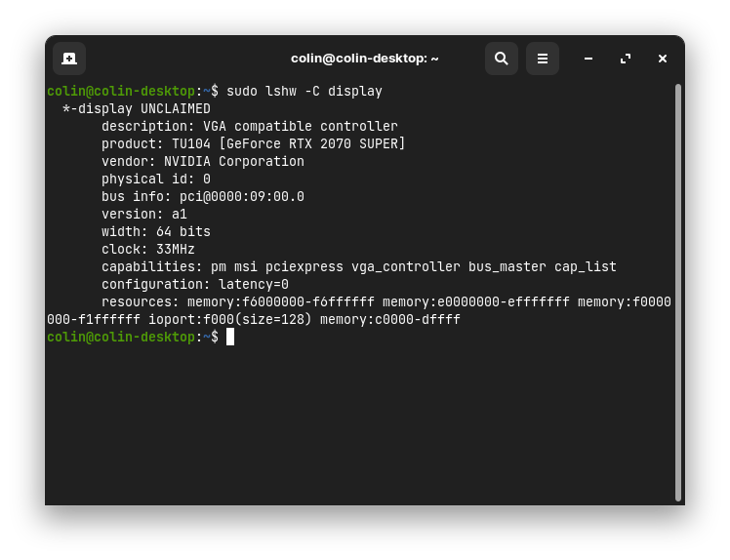The width and height of the screenshot is (730, 560).
Task: Click the physical id: 0 line
Action: coord(156,180)
